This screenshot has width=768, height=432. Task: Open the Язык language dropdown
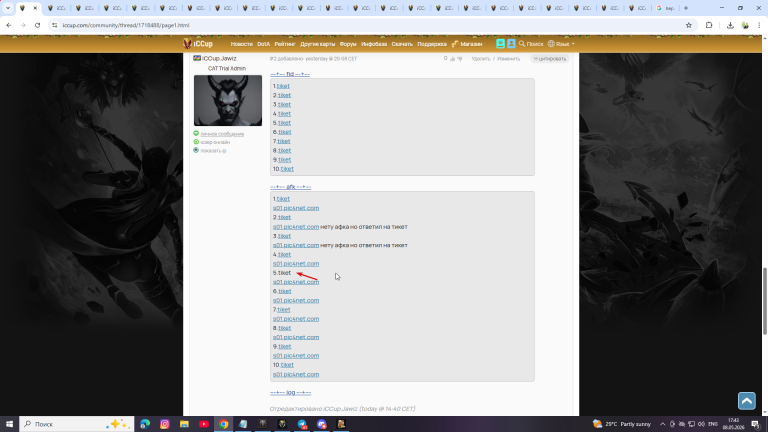coord(561,44)
